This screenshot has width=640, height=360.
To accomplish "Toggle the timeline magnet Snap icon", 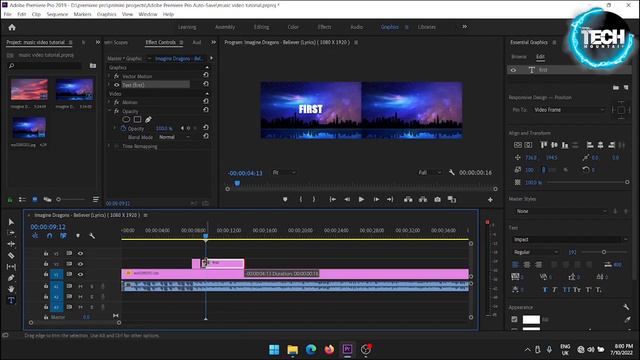I will tap(49, 236).
